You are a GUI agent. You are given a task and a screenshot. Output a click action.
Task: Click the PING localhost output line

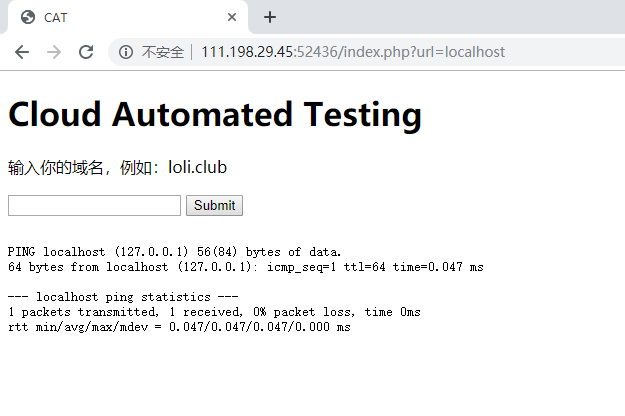tap(174, 252)
